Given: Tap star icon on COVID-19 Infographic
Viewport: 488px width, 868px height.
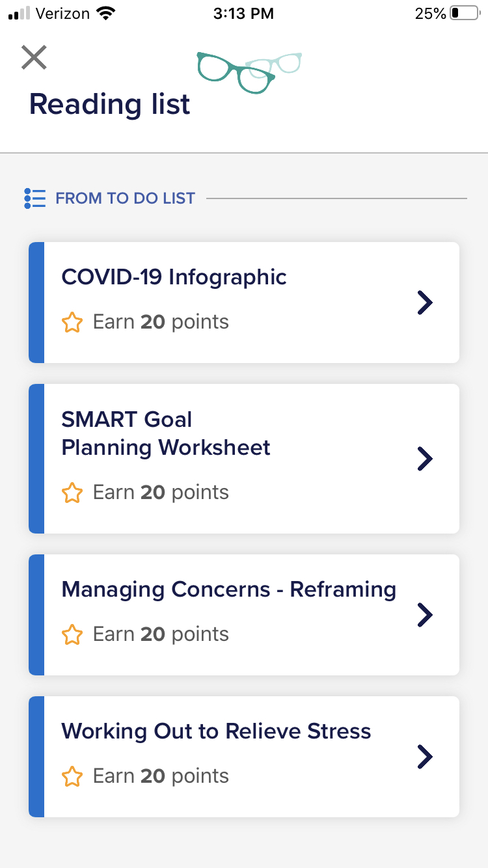Looking at the screenshot, I should point(72,322).
